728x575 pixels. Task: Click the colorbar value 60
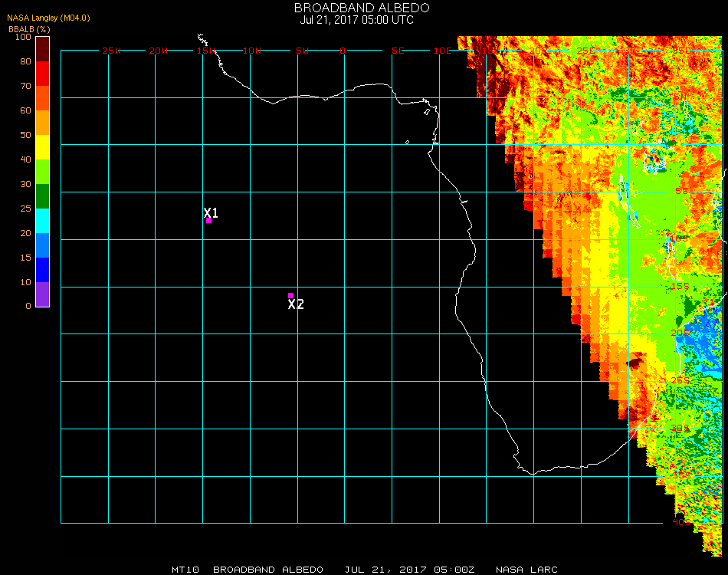[x=25, y=110]
